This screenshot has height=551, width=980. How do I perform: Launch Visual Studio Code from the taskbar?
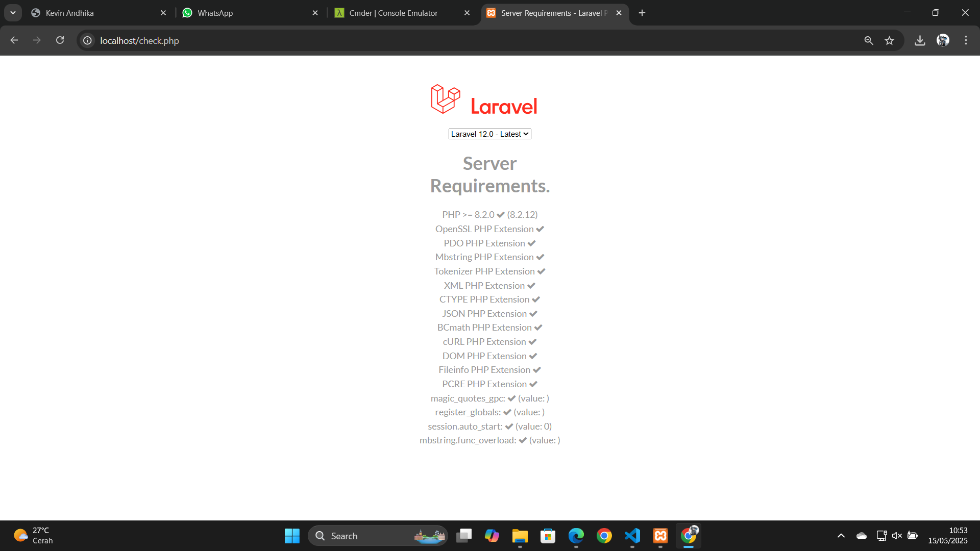632,536
